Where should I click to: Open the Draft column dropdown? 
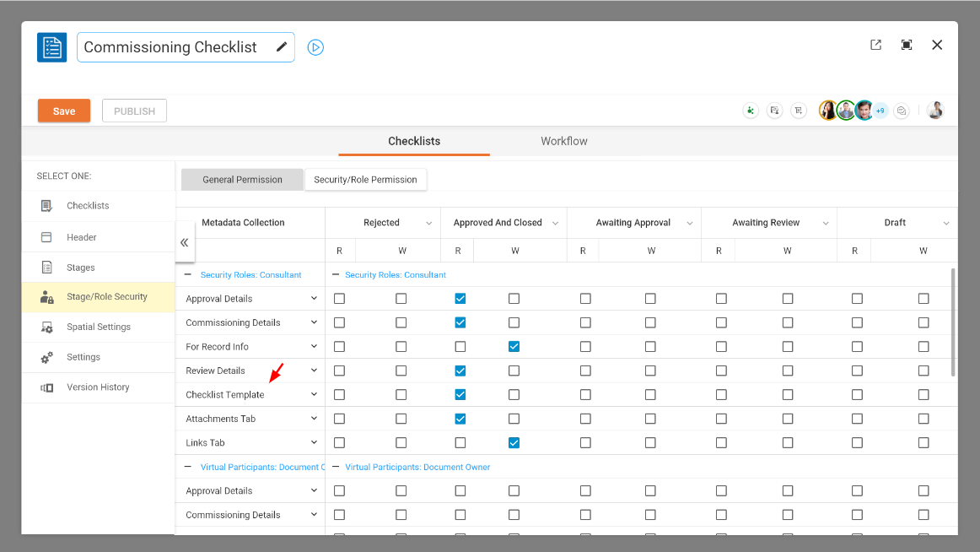[946, 223]
